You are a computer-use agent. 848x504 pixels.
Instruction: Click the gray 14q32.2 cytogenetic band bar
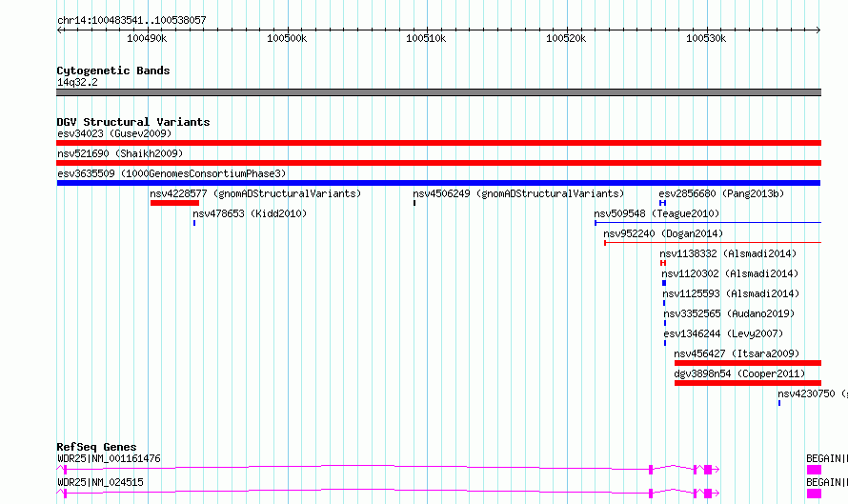pos(438,92)
